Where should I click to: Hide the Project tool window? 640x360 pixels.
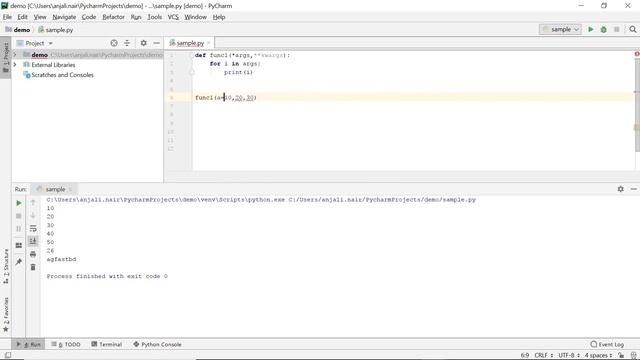(156, 43)
